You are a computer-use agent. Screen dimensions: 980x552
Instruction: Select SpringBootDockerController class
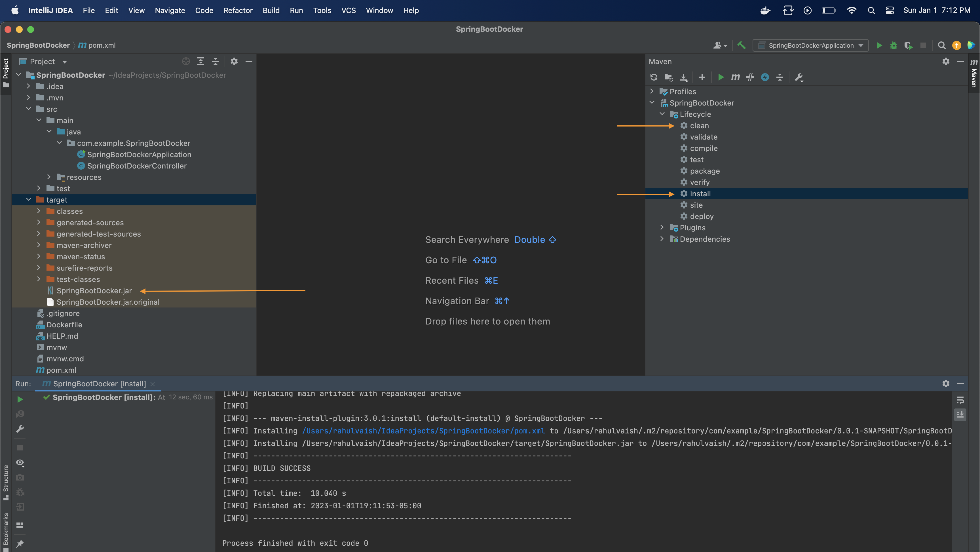137,166
